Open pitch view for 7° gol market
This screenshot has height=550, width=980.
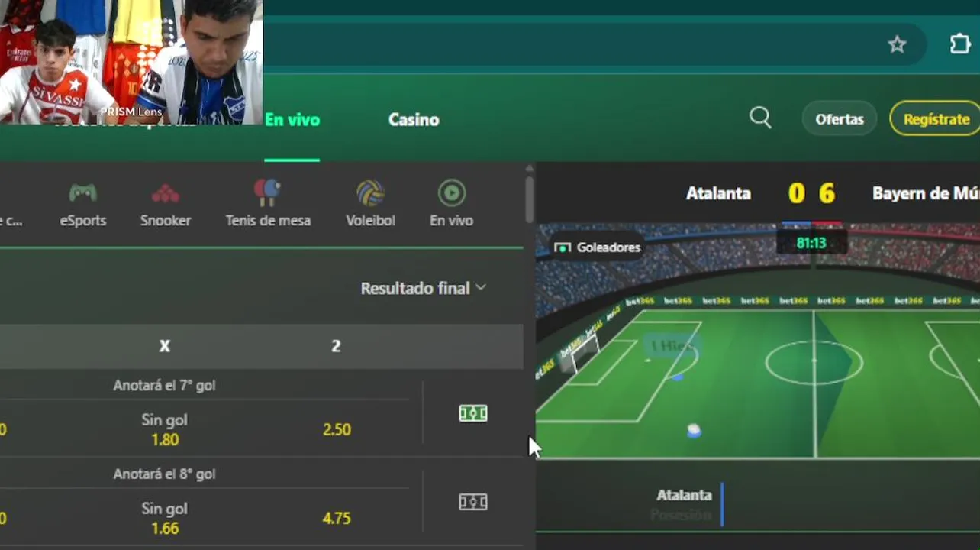472,413
